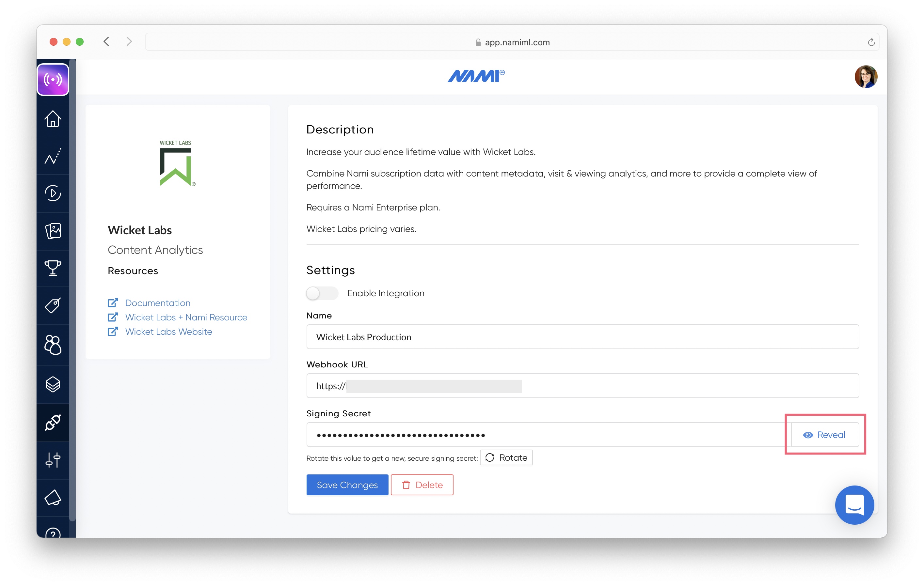The width and height of the screenshot is (924, 586).
Task: Open the Wicket Labs Website link
Action: [168, 332]
